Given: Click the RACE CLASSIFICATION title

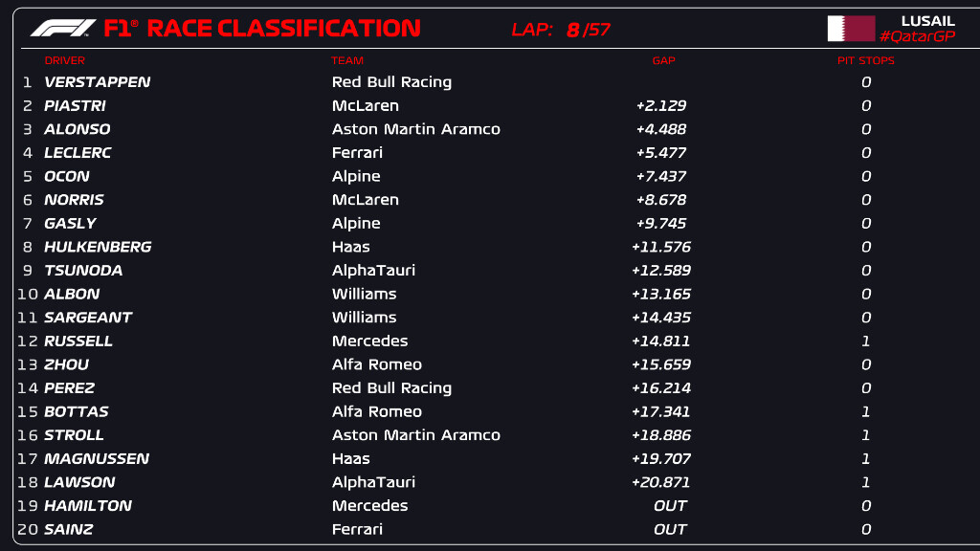Looking at the screenshot, I should (x=283, y=28).
